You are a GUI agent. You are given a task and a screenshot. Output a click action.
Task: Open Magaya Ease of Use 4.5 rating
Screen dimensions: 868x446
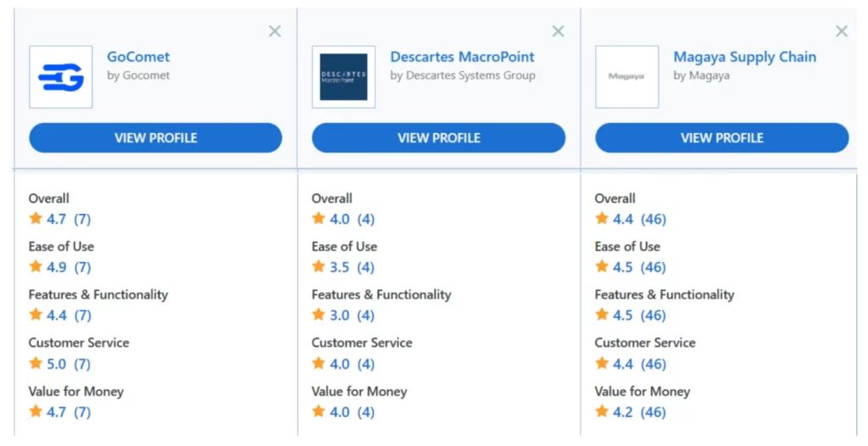coord(639,268)
